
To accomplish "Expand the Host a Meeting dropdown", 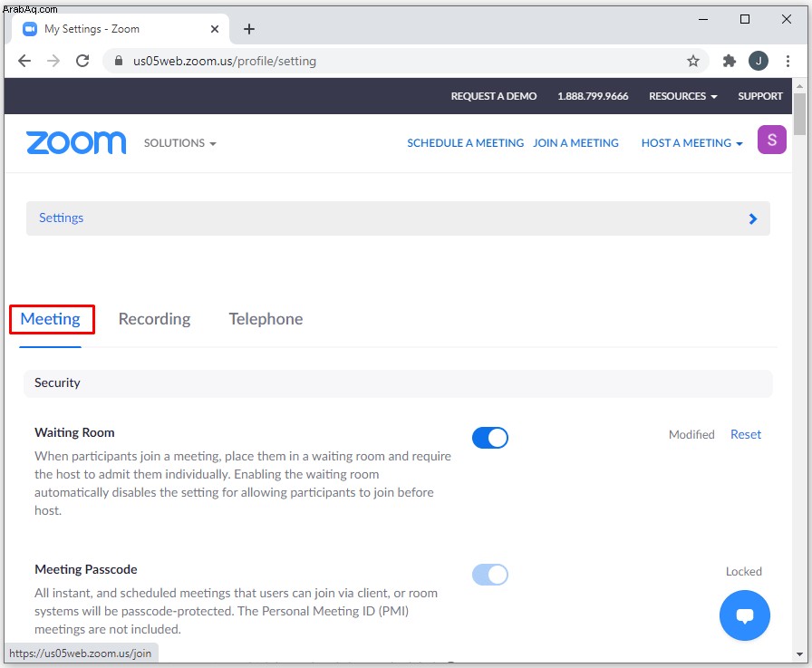I will pos(691,143).
